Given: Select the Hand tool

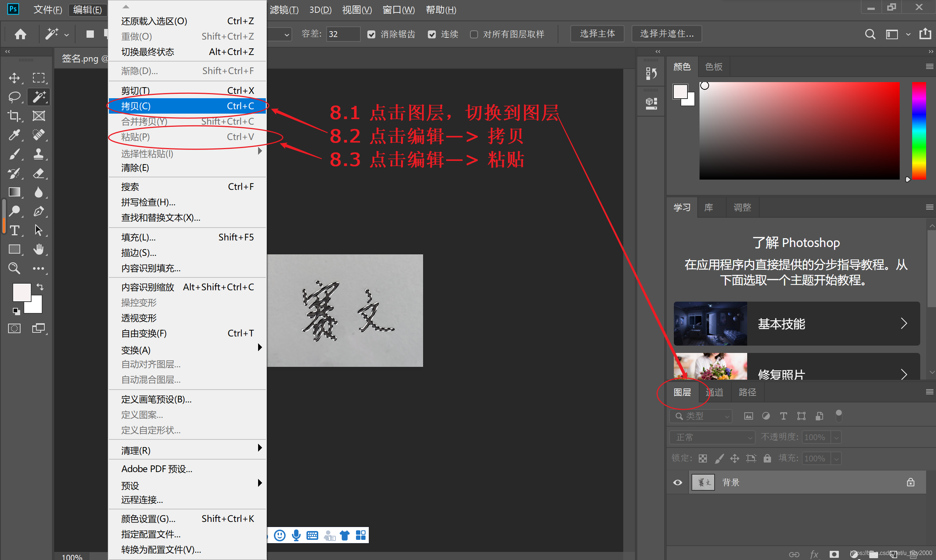Looking at the screenshot, I should [x=38, y=249].
